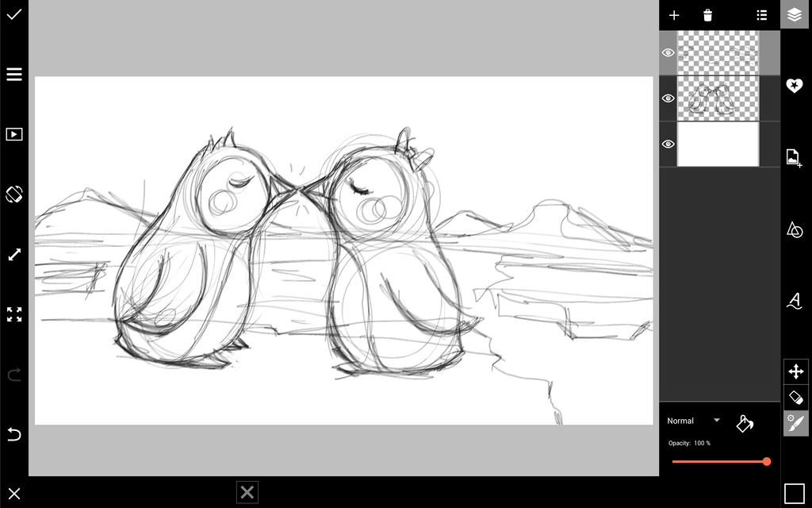Confirm drawing with the checkmark icon

[x=14, y=14]
